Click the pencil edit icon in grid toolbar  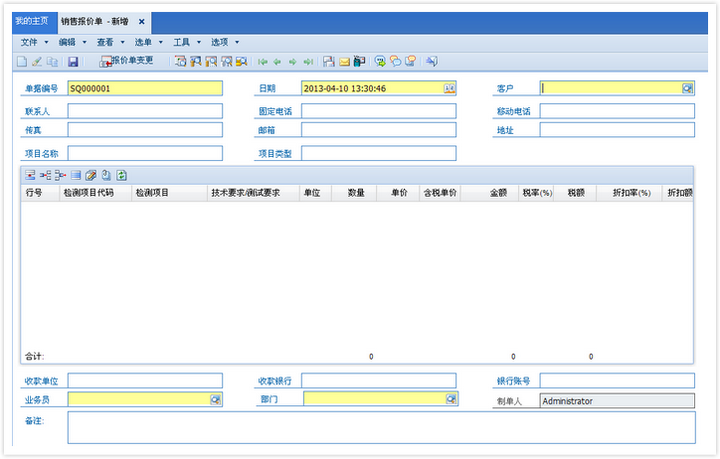pyautogui.click(x=91, y=175)
